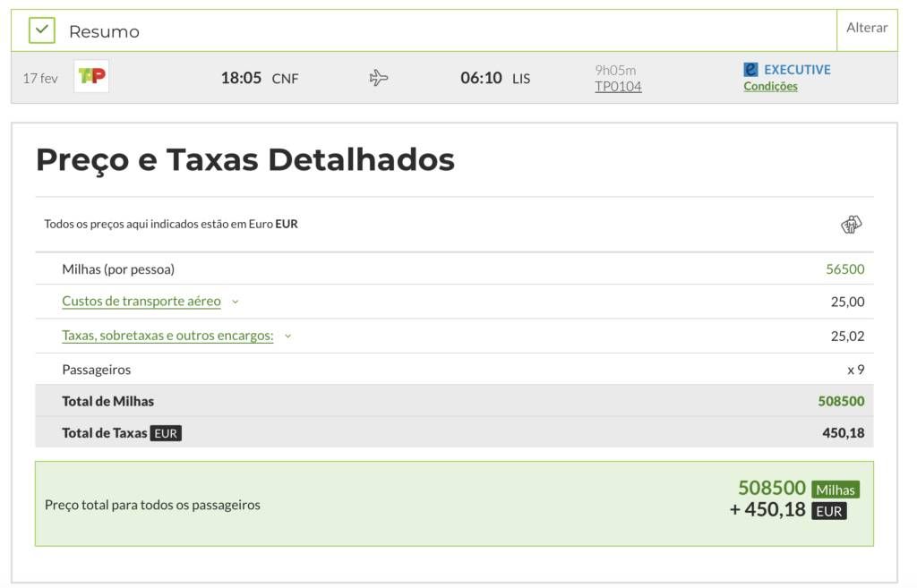Click the TAP airline logo
This screenshot has width=917, height=588.
[91, 76]
